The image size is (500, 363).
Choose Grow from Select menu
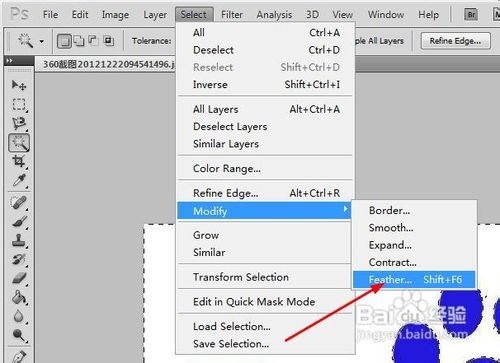pos(265,235)
